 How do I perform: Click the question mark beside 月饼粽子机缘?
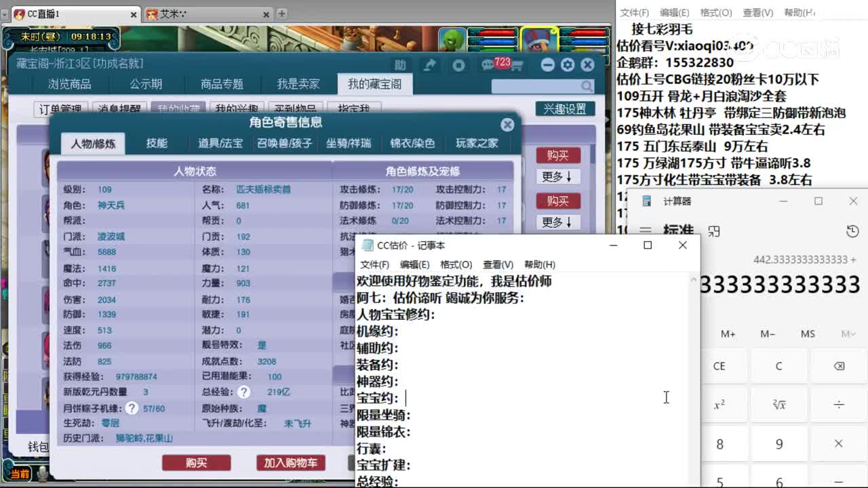[x=131, y=407]
